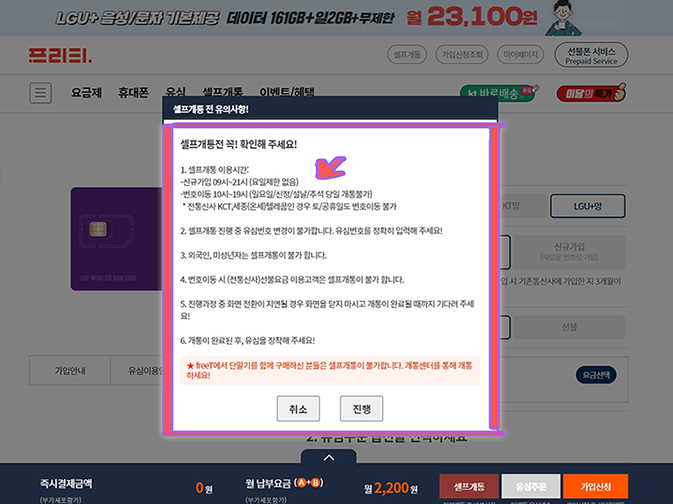The height and width of the screenshot is (504, 673).
Task: Open the 가입안내 tab
Action: click(x=70, y=370)
